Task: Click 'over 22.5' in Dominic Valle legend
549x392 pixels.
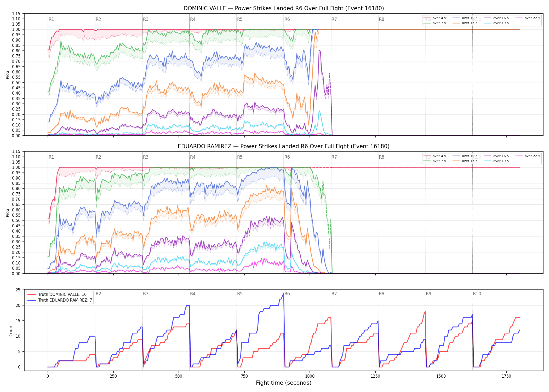Action: pos(528,18)
